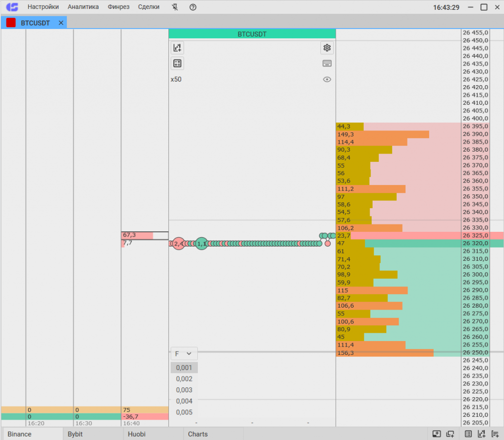Click the x50 scale label

point(176,79)
